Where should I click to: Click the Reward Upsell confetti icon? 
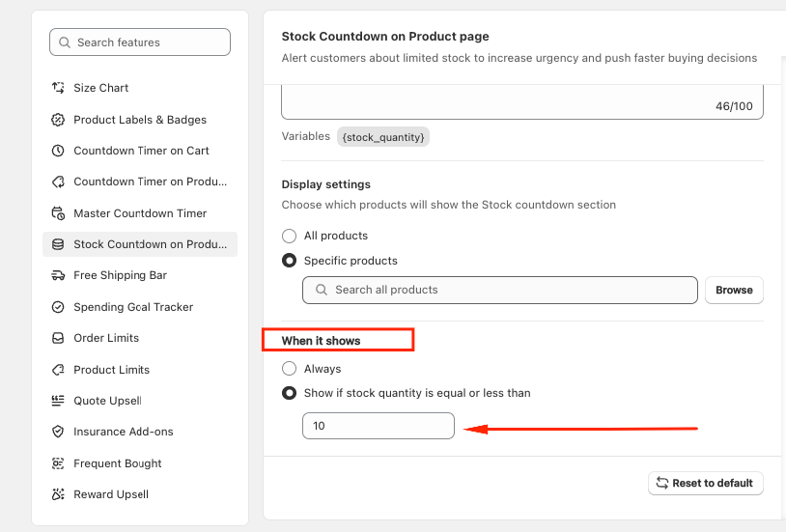click(58, 494)
